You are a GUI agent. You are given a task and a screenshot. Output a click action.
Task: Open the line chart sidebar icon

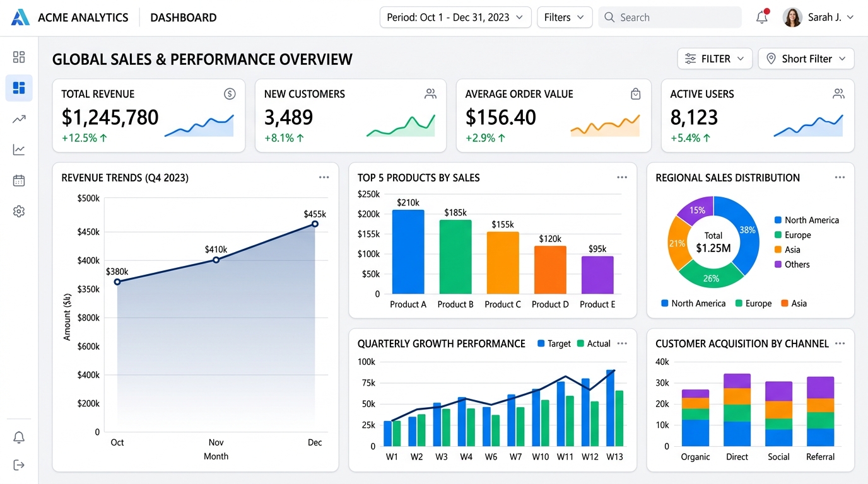(x=19, y=149)
